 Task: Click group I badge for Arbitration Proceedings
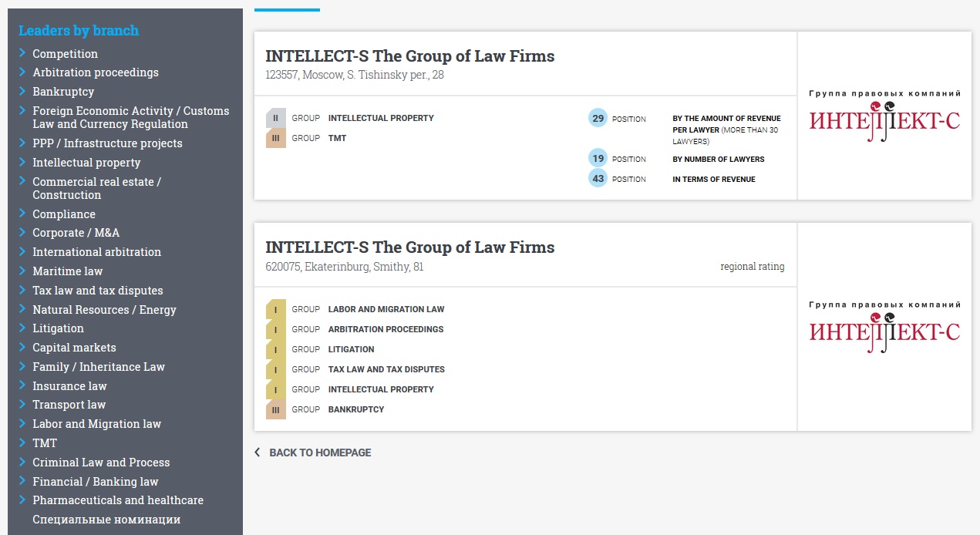276,329
